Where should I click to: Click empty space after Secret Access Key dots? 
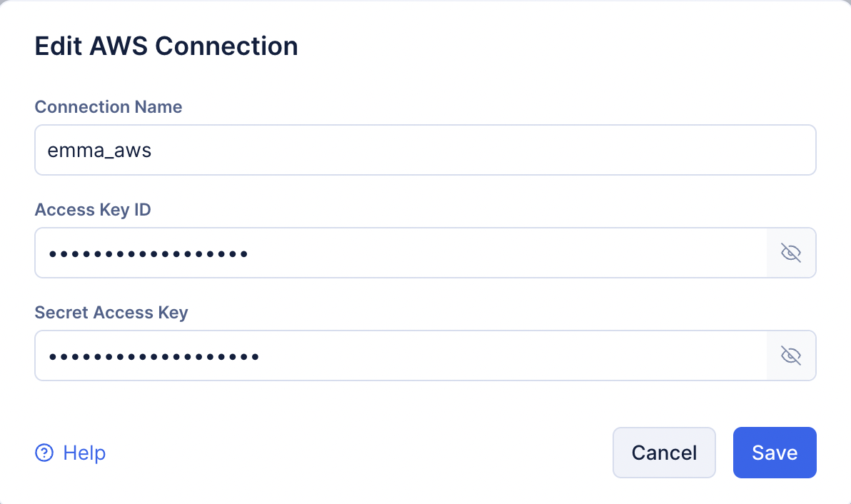pyautogui.click(x=500, y=356)
